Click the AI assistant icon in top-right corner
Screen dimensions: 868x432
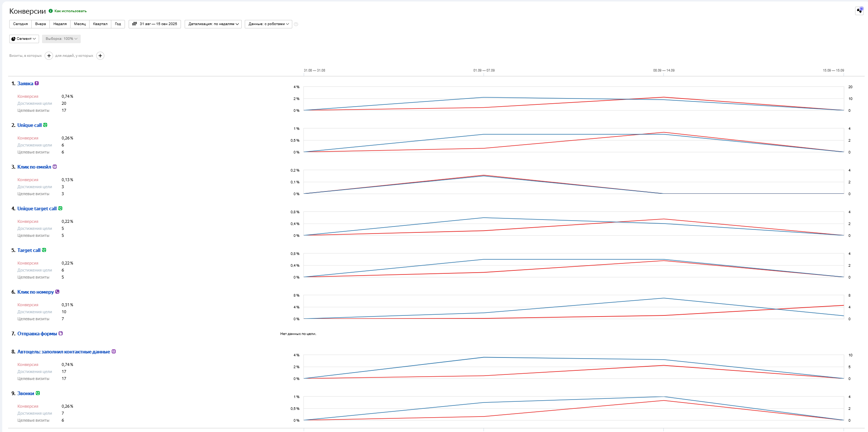pos(859,10)
